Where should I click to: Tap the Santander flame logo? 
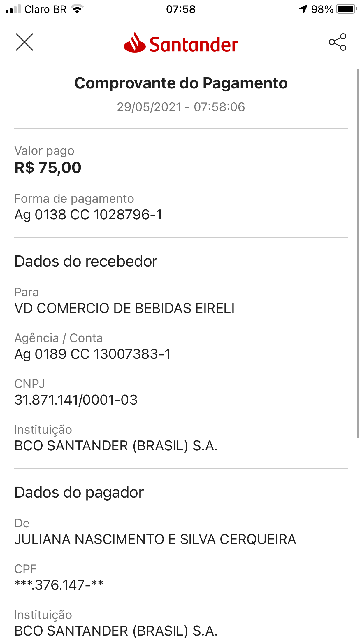point(134,43)
